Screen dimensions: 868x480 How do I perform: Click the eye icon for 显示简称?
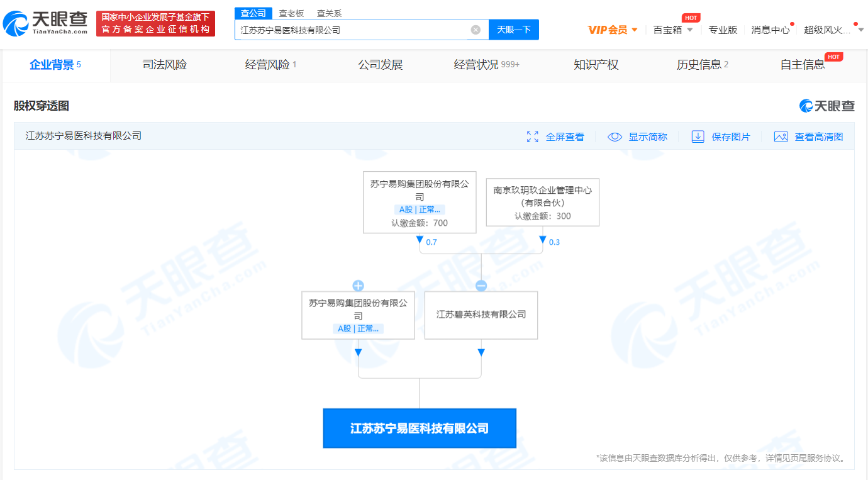tap(615, 137)
